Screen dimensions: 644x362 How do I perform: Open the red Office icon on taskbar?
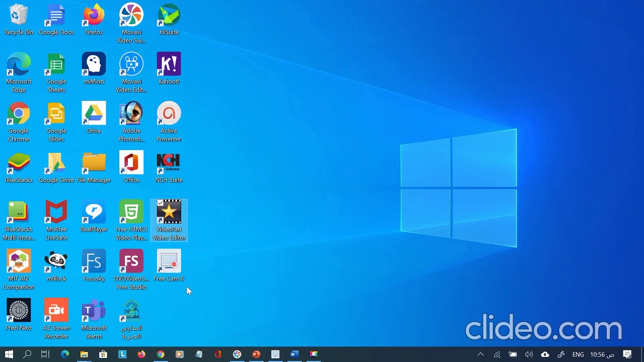[218, 354]
